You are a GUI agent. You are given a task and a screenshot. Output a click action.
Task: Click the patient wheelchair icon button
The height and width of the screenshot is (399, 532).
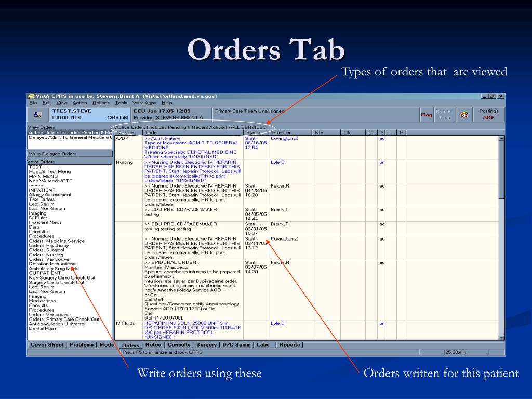pyautogui.click(x=37, y=115)
